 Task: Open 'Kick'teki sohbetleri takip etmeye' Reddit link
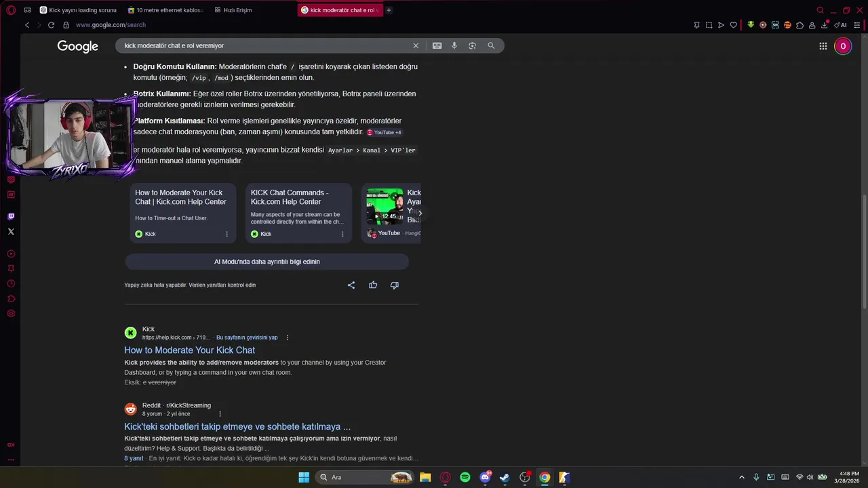[x=237, y=427]
